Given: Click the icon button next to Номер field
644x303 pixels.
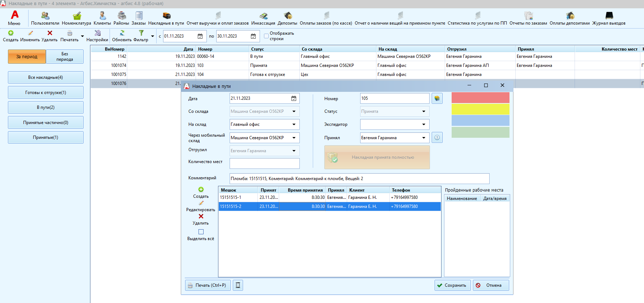Looking at the screenshot, I should point(437,98).
